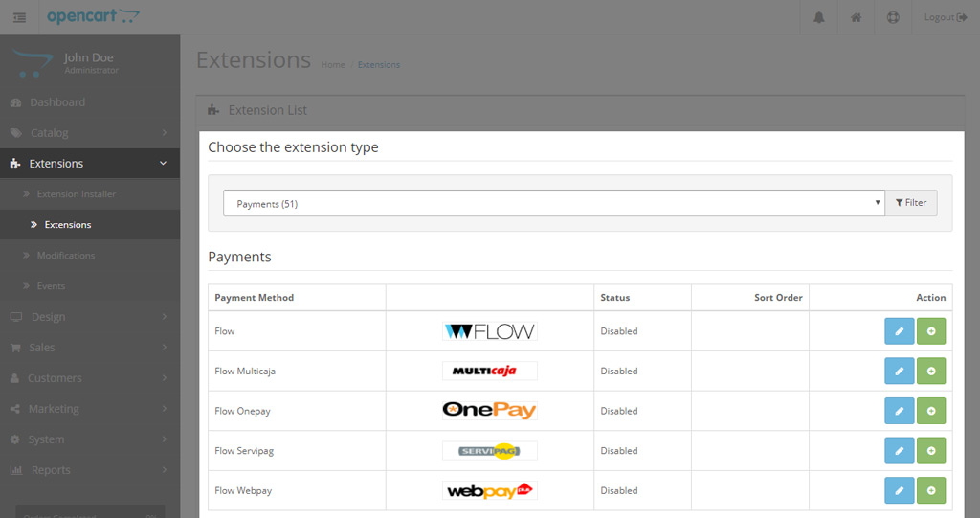Edit the Flow Onepay payment method
The height and width of the screenshot is (518, 980).
coord(900,411)
